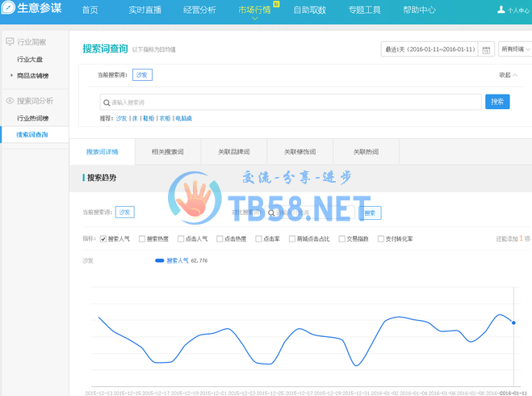Screen dimensions: 532x396
Task: Click the 搜索词分析 eye icon in sidebar
Action: click(x=10, y=101)
